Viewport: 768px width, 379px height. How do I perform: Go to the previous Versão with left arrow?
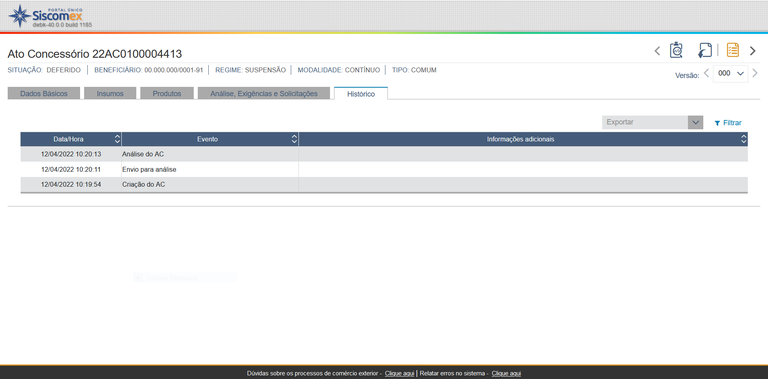click(706, 73)
